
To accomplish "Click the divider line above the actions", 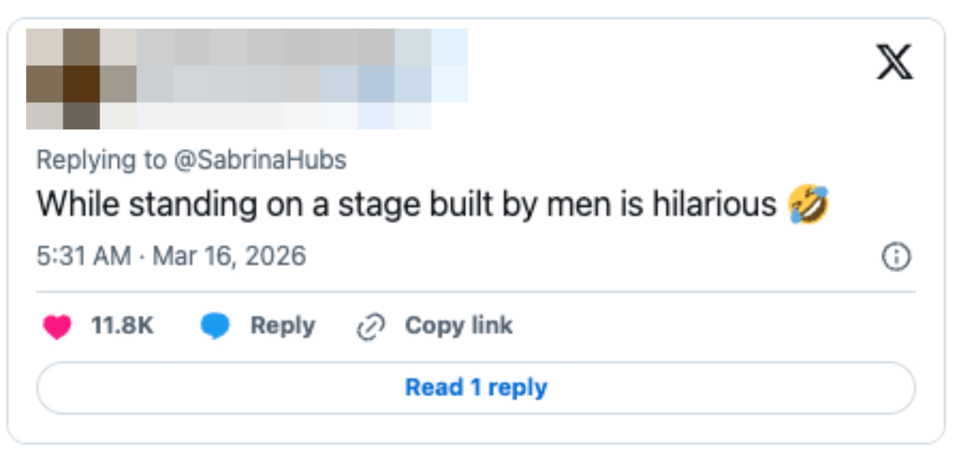I will pos(476,292).
